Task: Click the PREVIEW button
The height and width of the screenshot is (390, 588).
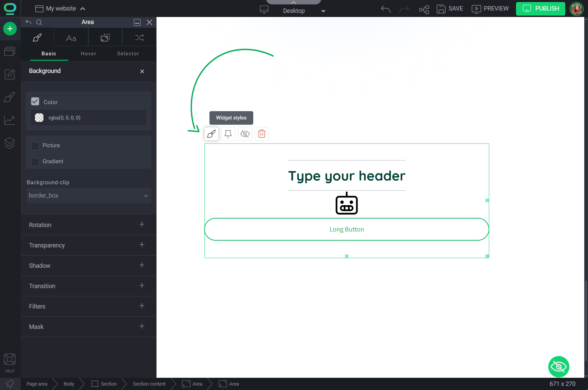Action: click(490, 9)
